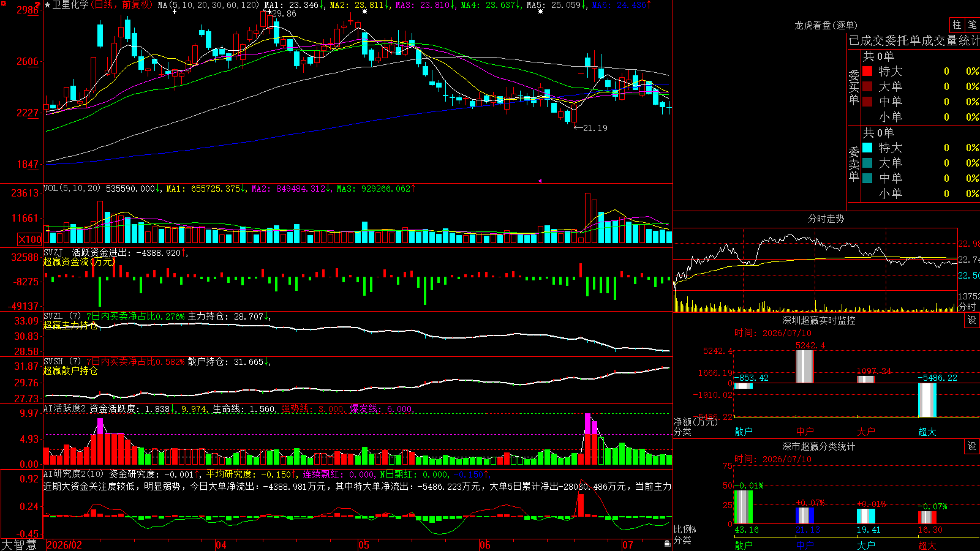Click the star icon beside 卫星化学
The image size is (980, 551).
click(48, 5)
